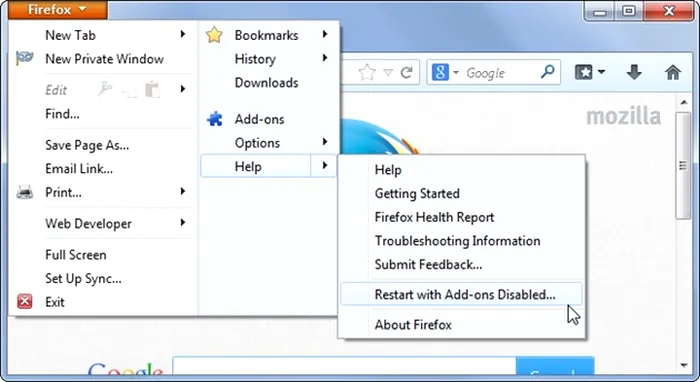Select Exit to quit Firefox

coord(55,302)
